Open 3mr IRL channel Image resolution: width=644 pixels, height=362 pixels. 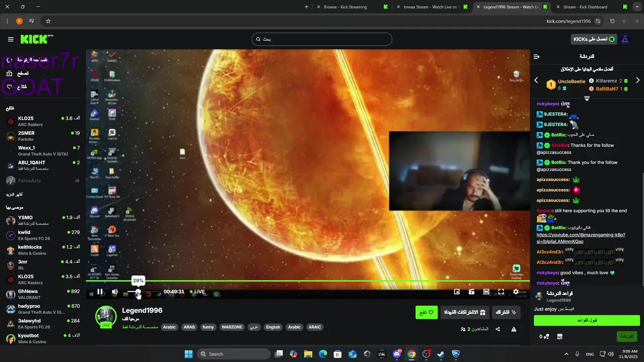click(x=43, y=264)
